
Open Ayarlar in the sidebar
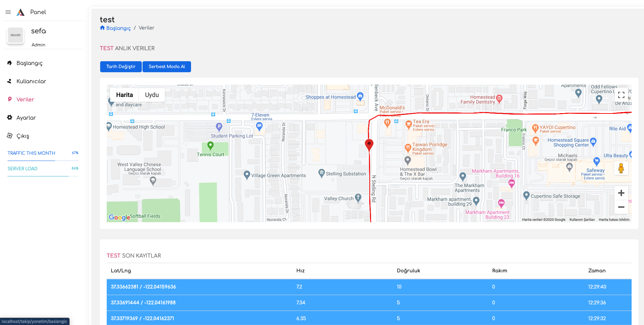coord(26,118)
